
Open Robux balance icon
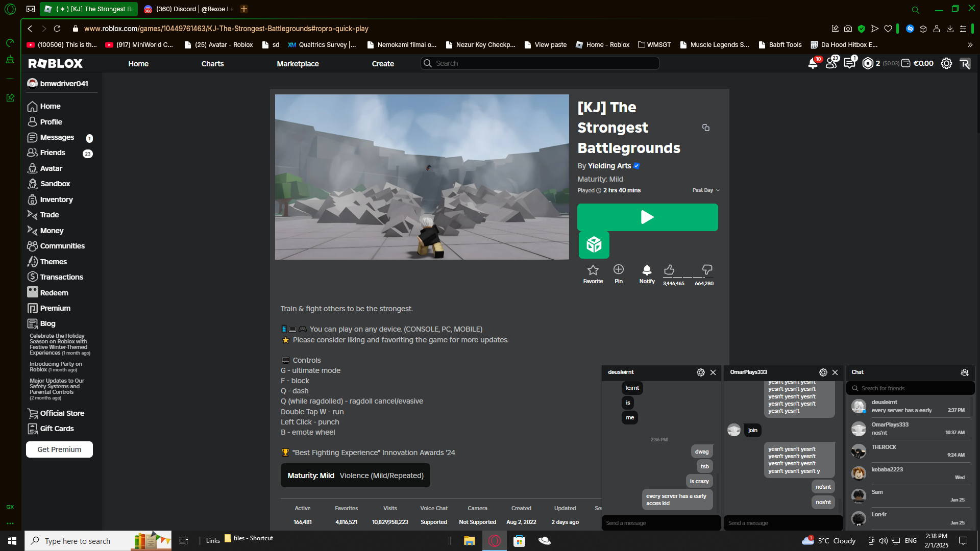[x=868, y=63]
